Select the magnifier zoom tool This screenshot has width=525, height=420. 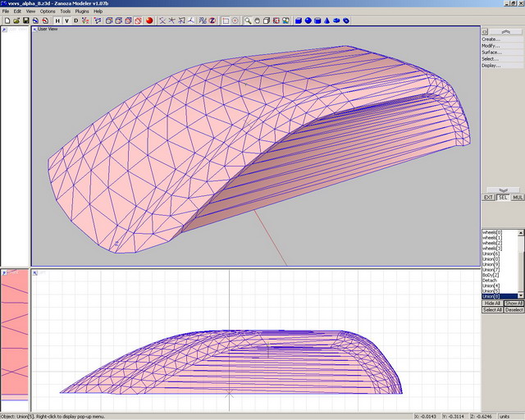(x=247, y=21)
